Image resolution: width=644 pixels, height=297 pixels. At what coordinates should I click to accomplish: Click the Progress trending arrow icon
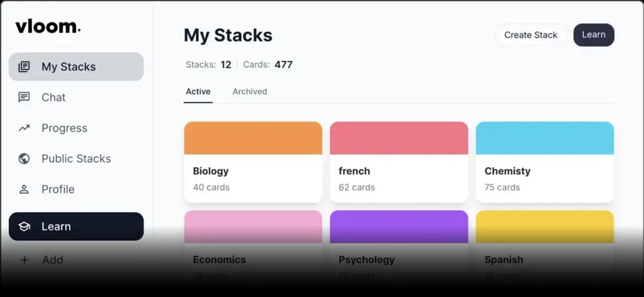(24, 127)
